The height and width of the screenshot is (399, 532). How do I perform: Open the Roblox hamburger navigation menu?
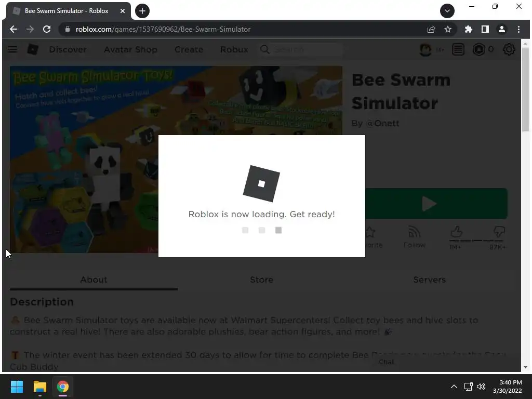coord(12,49)
